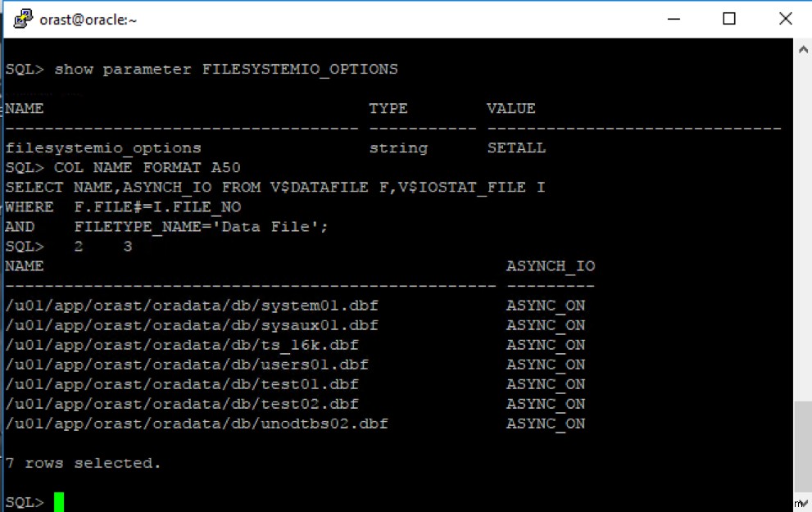
Task: Maximize the orast@oracle terminal window
Action: tap(729, 19)
